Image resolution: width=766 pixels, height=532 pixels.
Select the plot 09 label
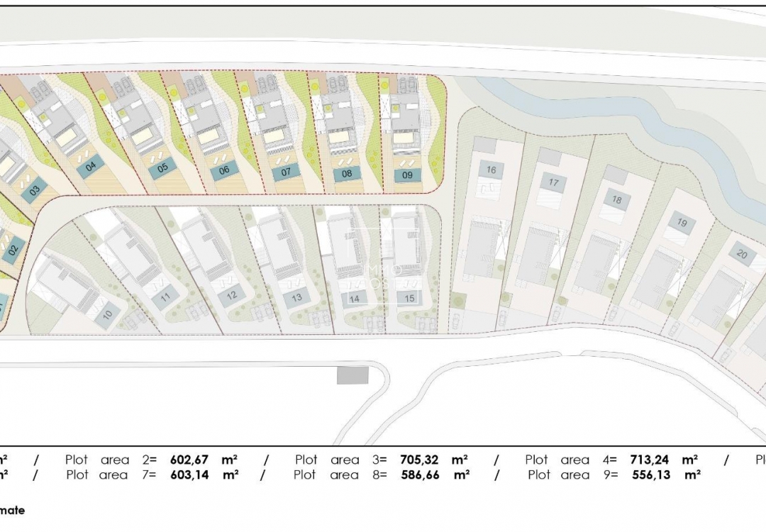click(407, 174)
